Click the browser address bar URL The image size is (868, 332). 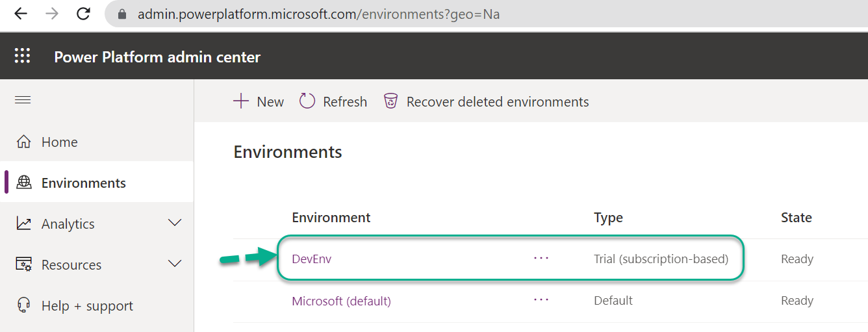click(x=318, y=14)
